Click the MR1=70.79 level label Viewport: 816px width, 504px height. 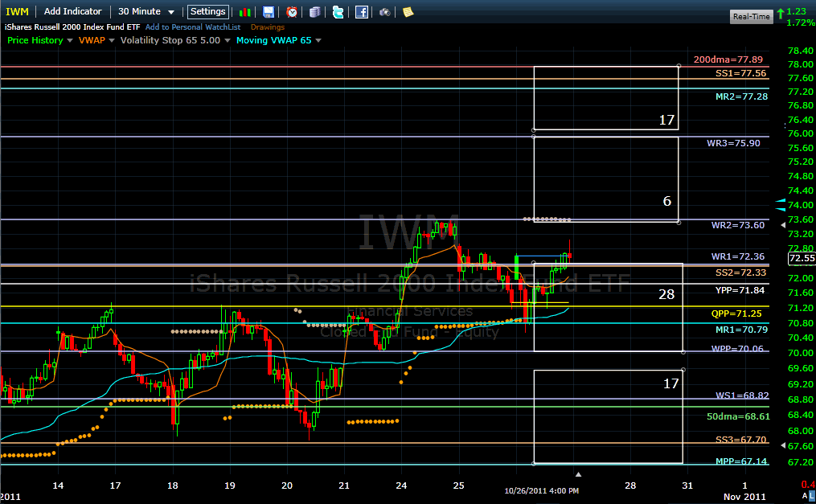tap(741, 330)
